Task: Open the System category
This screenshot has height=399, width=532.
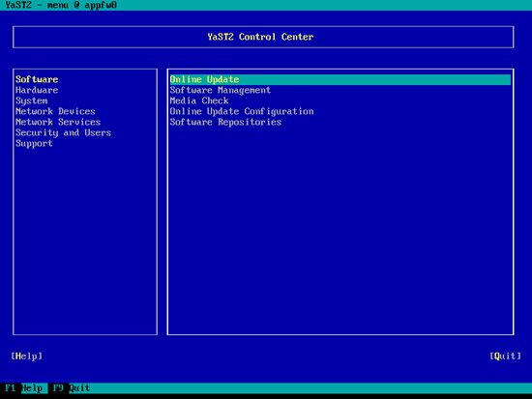Action: click(32, 100)
